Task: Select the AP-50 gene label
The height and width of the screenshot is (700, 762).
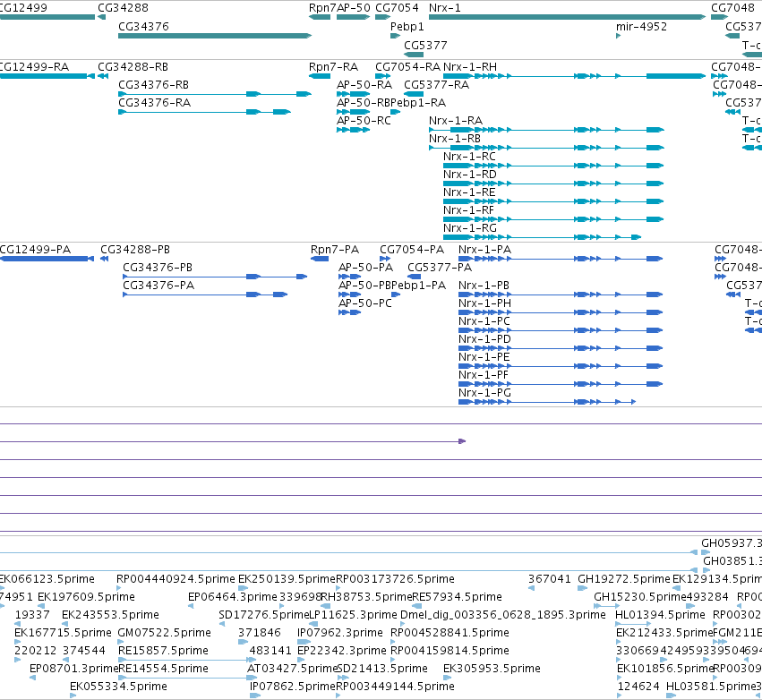Action: pyautogui.click(x=354, y=8)
